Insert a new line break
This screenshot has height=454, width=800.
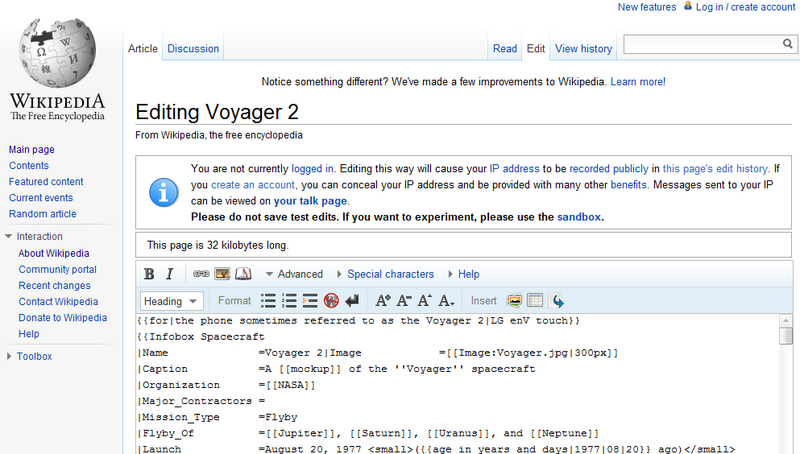click(x=352, y=301)
